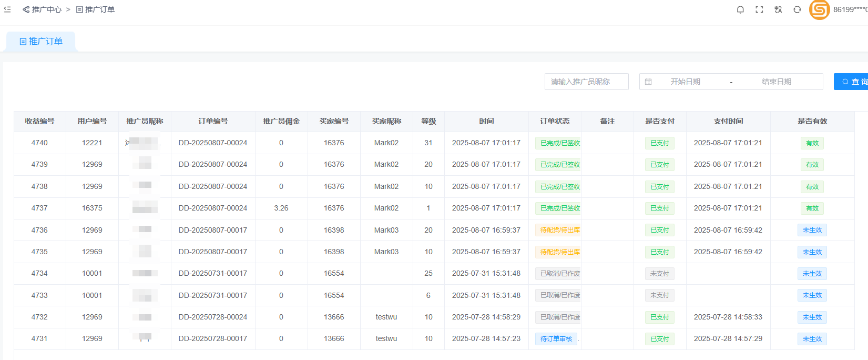Select the 推广订单 tab
868x360 pixels.
point(41,42)
